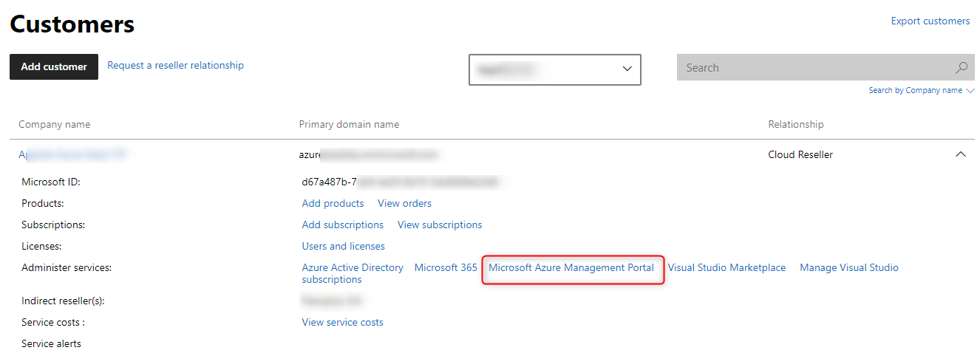Click the Customers page heading
Screen dimensions: 980x353
pos(72,24)
